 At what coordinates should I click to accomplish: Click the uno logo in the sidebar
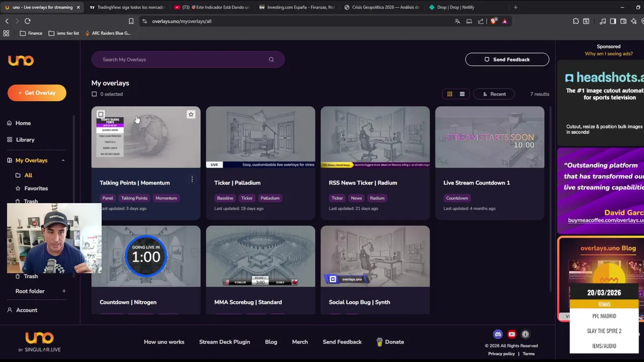click(21, 60)
